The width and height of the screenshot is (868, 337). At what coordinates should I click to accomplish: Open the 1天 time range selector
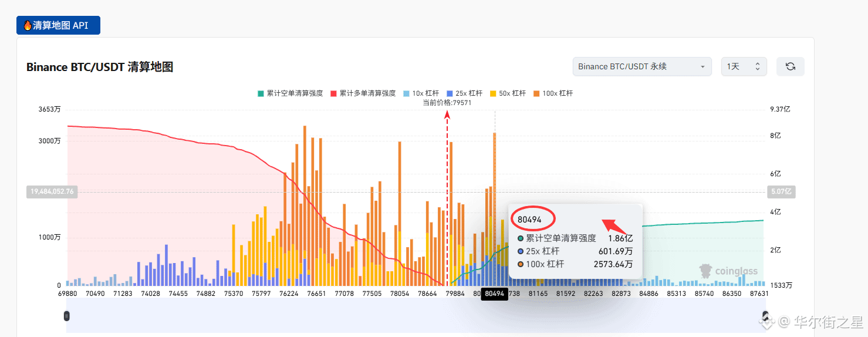[x=744, y=66]
